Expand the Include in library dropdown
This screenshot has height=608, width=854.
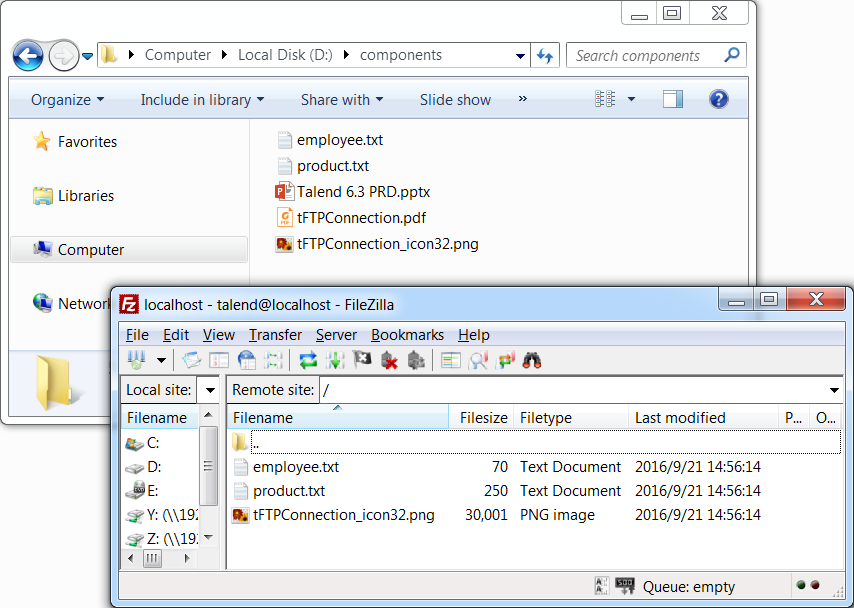(x=202, y=100)
